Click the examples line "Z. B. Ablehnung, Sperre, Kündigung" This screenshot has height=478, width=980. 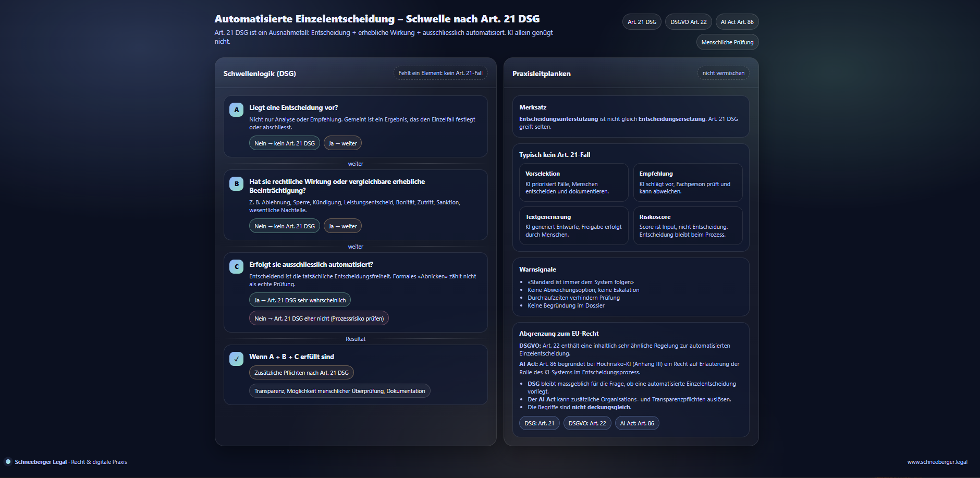click(354, 206)
